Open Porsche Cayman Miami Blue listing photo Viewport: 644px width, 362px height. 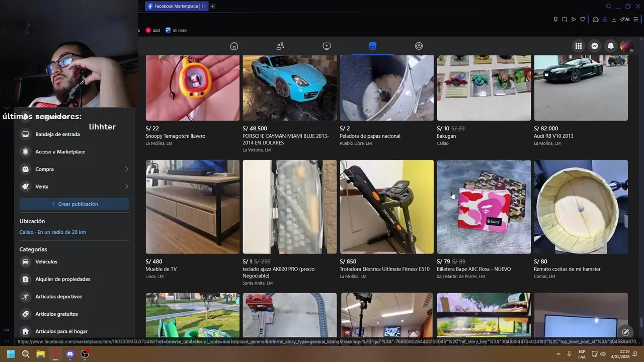coord(290,88)
